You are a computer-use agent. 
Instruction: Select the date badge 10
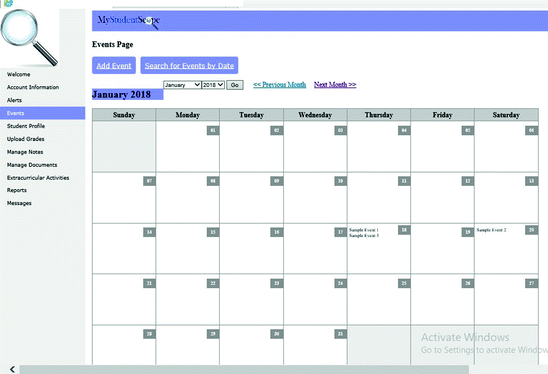(x=340, y=181)
